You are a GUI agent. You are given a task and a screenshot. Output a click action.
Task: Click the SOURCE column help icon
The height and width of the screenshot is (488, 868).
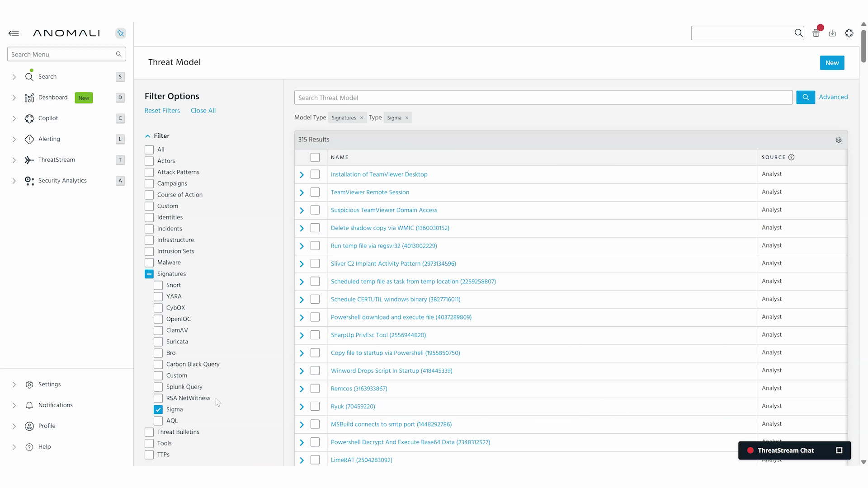[791, 157]
